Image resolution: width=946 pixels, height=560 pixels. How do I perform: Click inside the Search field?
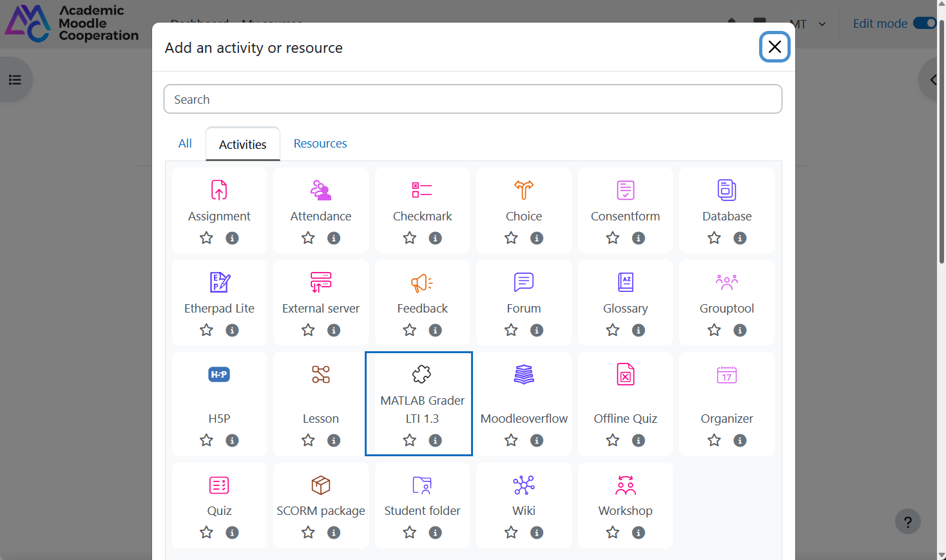(473, 99)
